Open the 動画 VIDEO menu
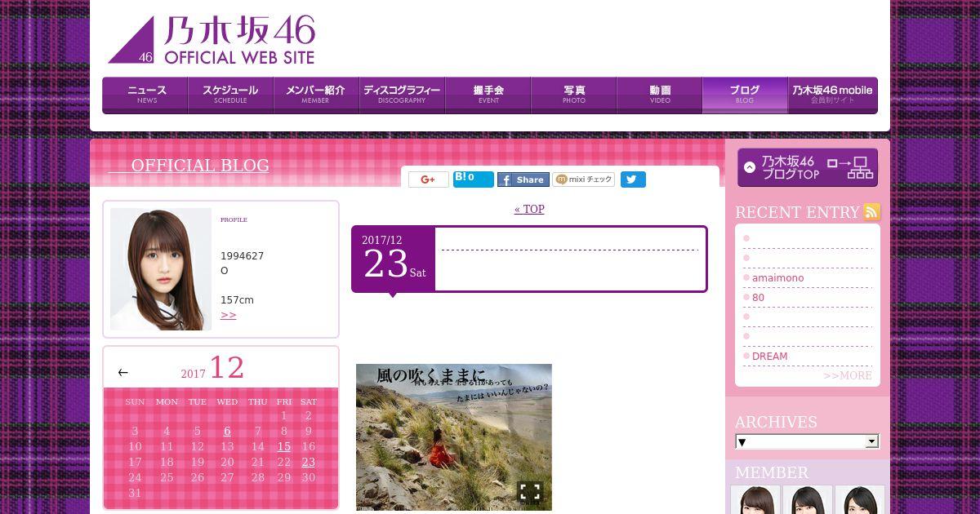The image size is (980, 514). [659, 95]
